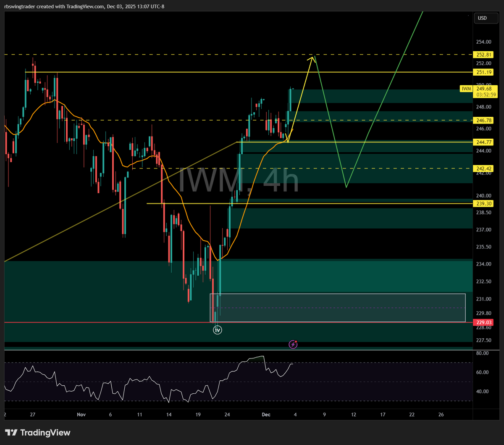
Task: Click the IWM symbol tag beside the price scale
Action: pyautogui.click(x=465, y=89)
